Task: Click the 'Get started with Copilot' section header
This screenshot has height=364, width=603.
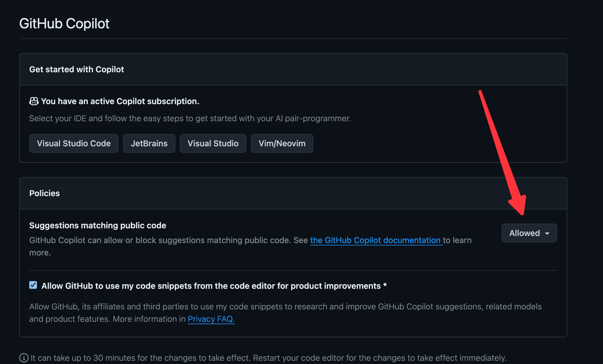Action: coord(76,69)
